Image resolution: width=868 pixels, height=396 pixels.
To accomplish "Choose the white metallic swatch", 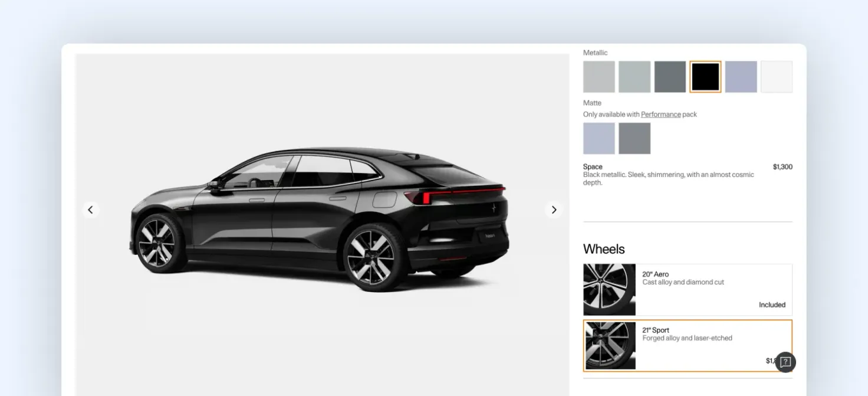I will [777, 77].
